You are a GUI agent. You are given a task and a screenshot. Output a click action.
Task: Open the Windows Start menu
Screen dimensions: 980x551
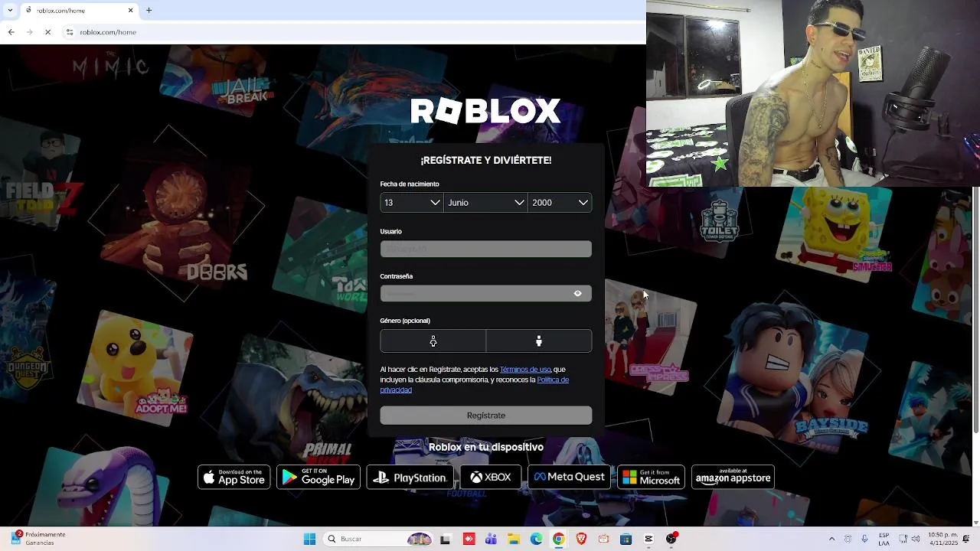click(309, 540)
